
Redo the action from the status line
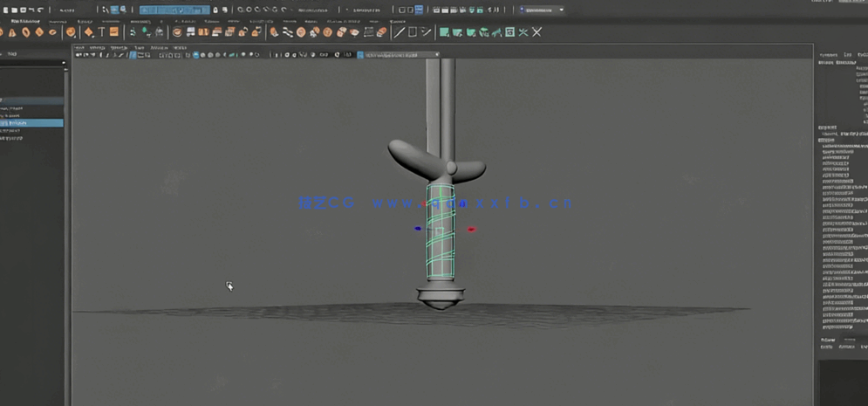pos(40,10)
